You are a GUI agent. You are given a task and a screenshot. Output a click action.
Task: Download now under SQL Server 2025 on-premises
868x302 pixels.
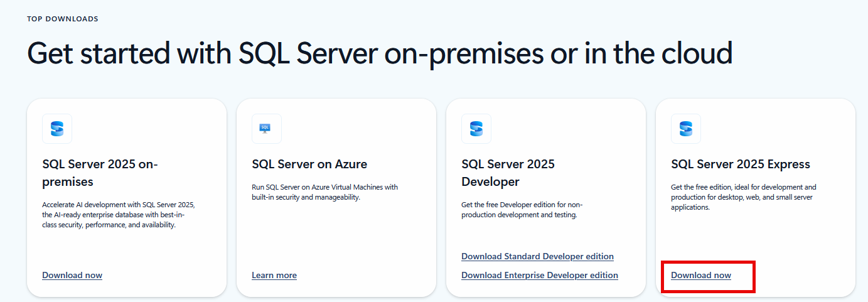tap(72, 275)
